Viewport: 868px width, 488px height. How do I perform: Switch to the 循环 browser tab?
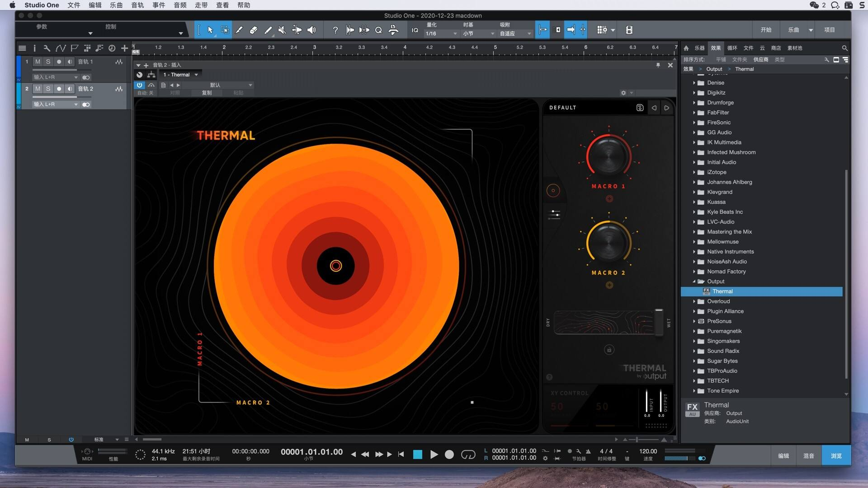[732, 48]
